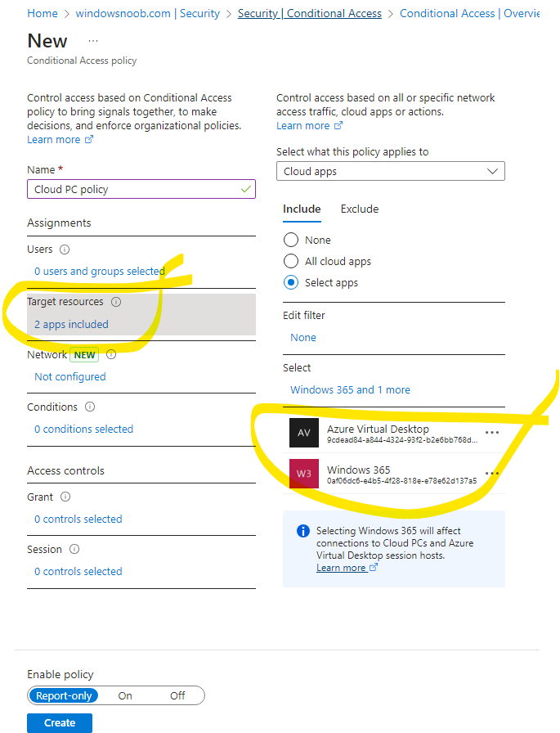Click the Target resources info icon
560x733 pixels.
(116, 302)
